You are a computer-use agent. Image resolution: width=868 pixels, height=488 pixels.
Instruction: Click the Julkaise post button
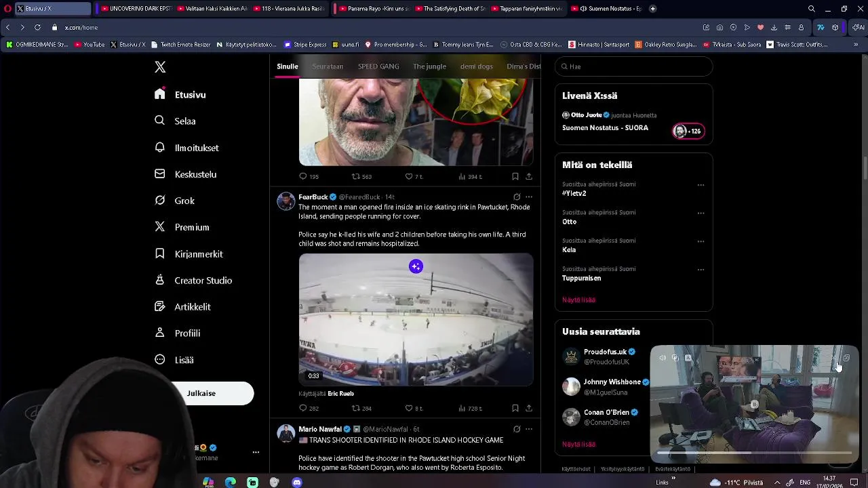tap(201, 393)
